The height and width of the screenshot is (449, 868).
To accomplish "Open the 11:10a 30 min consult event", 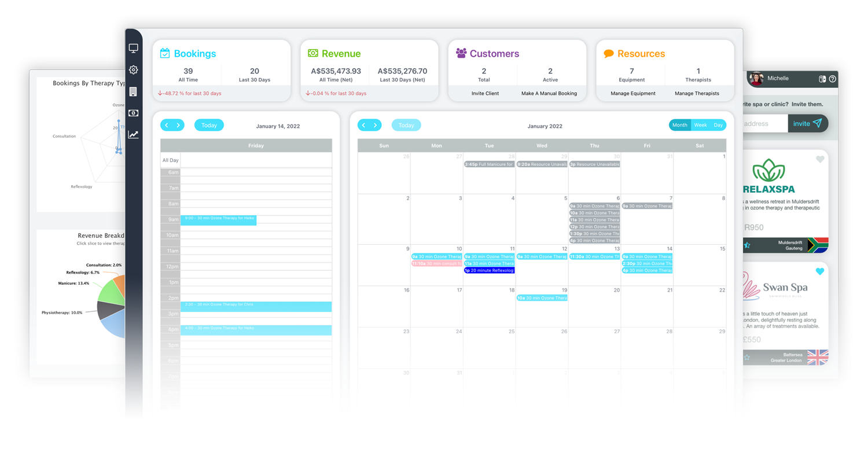I will (436, 263).
